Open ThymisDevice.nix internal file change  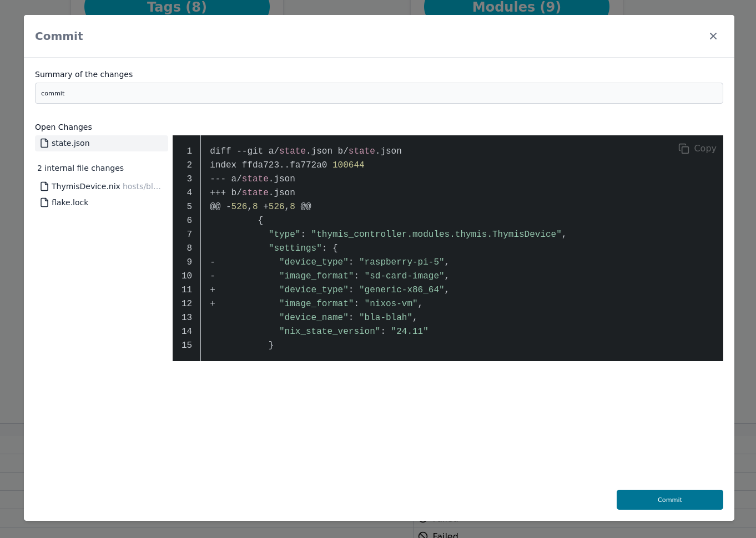click(x=102, y=186)
